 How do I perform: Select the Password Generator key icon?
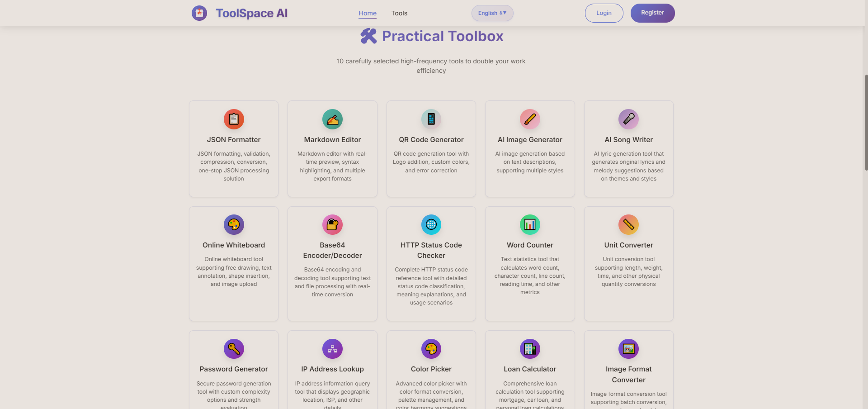(233, 348)
